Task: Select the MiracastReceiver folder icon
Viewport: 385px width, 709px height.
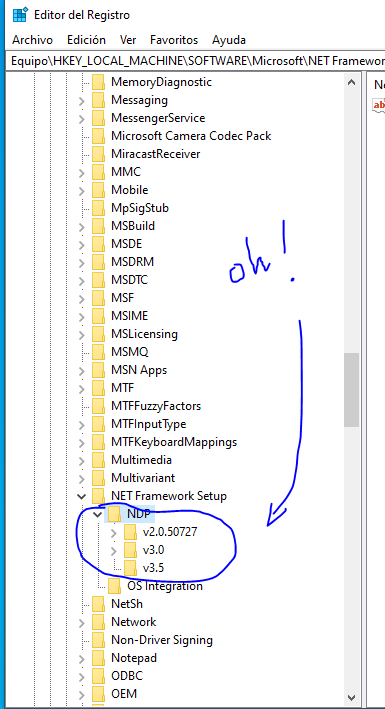Action: [x=98, y=154]
